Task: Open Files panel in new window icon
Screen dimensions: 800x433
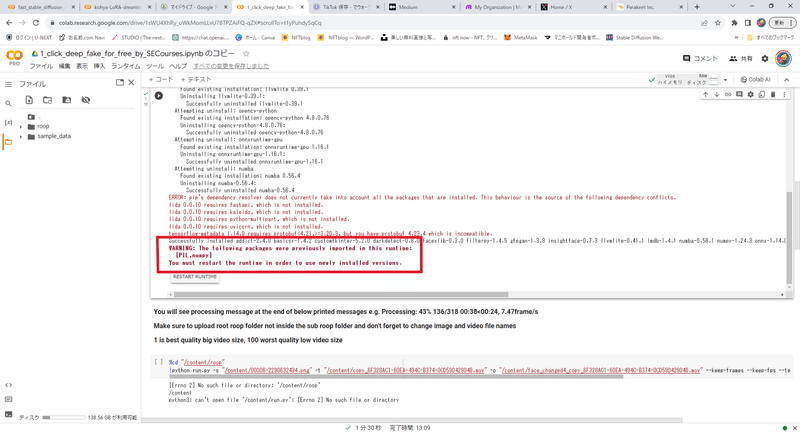Action: (120, 83)
